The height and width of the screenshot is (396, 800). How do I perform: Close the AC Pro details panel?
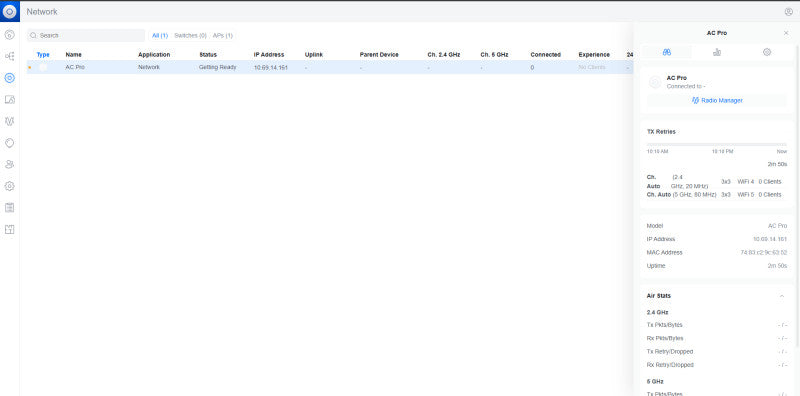point(786,33)
